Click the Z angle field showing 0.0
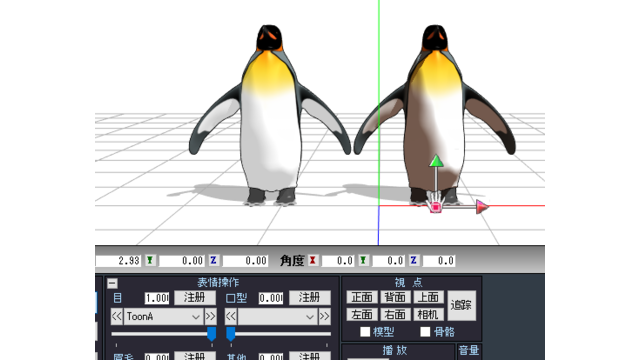Viewport: 640px width, 360px height. click(x=439, y=260)
